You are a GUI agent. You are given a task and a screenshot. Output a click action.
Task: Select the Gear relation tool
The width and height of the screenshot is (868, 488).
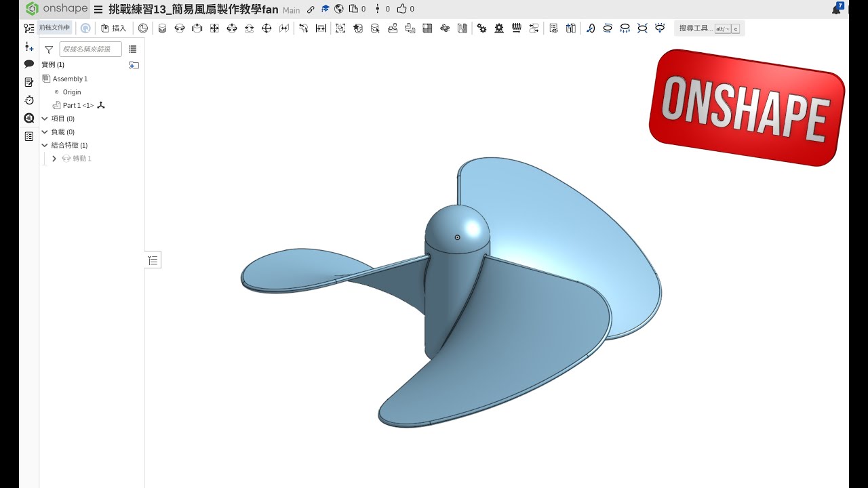[x=481, y=28]
